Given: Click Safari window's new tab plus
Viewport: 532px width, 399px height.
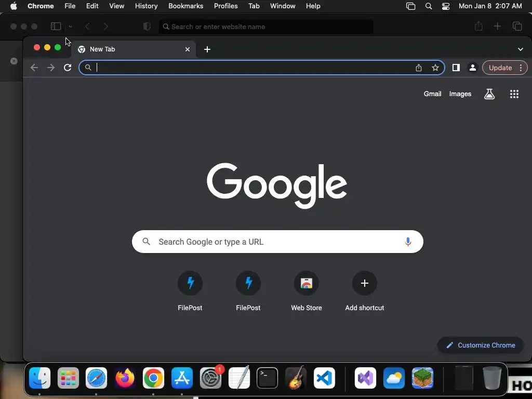Looking at the screenshot, I should (x=497, y=26).
